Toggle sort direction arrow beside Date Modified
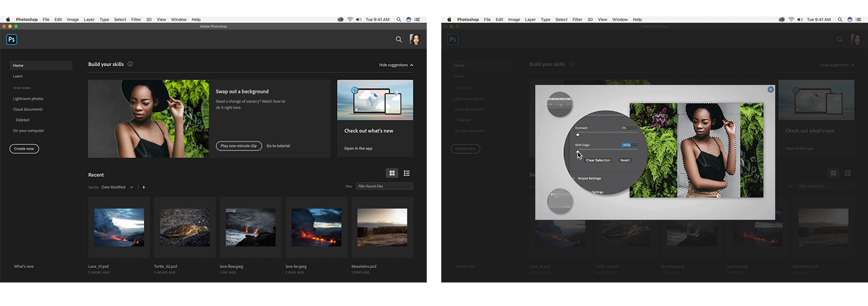The height and width of the screenshot is (306, 868). tap(143, 187)
